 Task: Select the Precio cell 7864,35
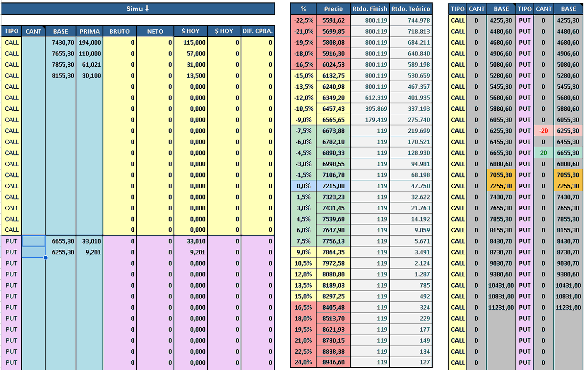click(334, 252)
